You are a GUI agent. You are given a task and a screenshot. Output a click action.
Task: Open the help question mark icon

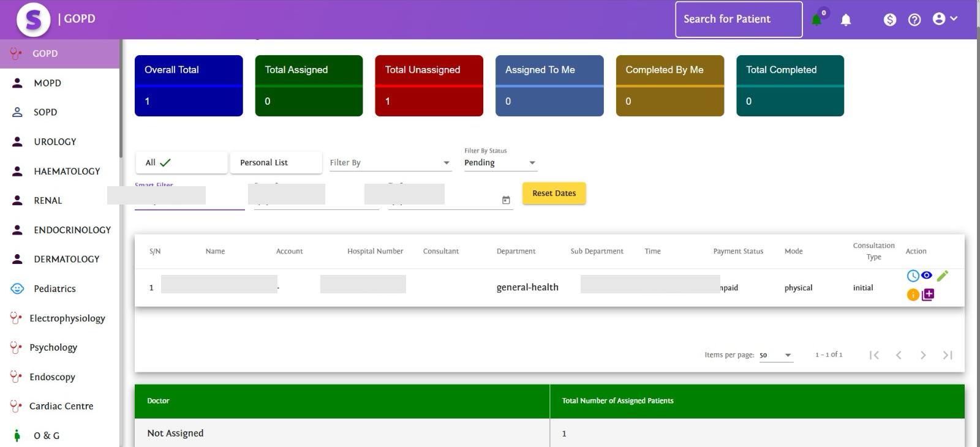[914, 20]
